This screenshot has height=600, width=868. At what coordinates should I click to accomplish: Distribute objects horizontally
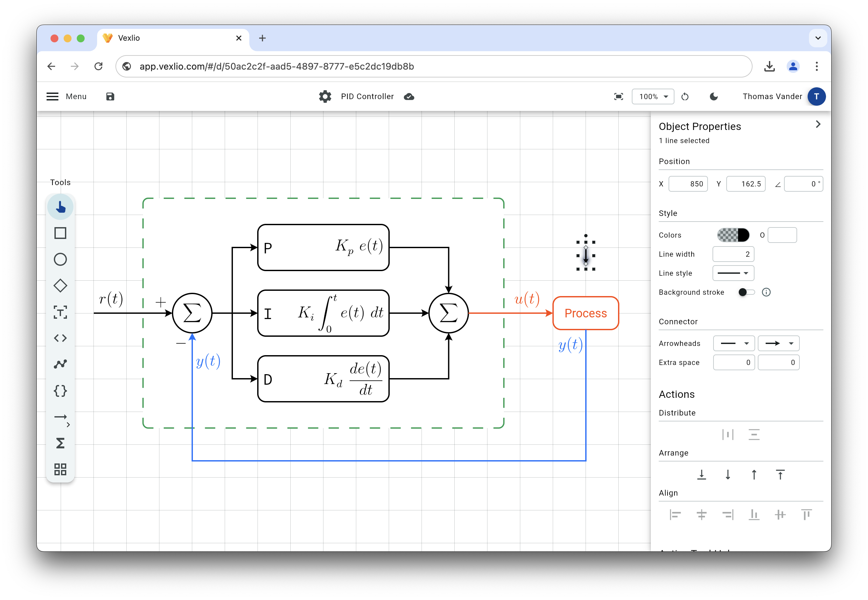(728, 435)
